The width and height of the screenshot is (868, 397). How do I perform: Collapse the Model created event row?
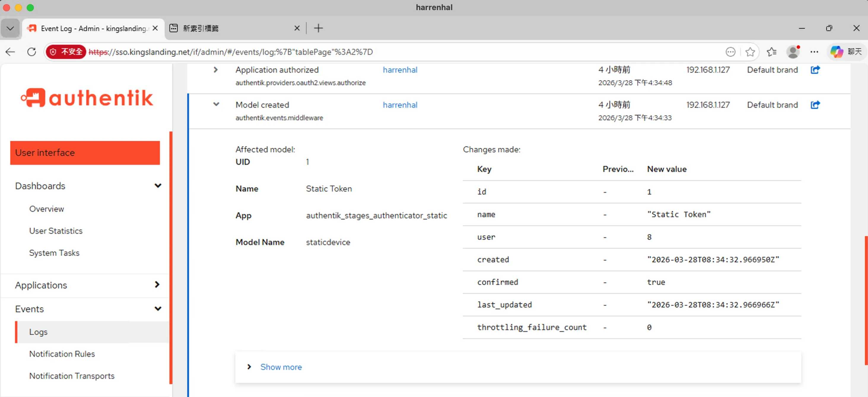pos(216,104)
